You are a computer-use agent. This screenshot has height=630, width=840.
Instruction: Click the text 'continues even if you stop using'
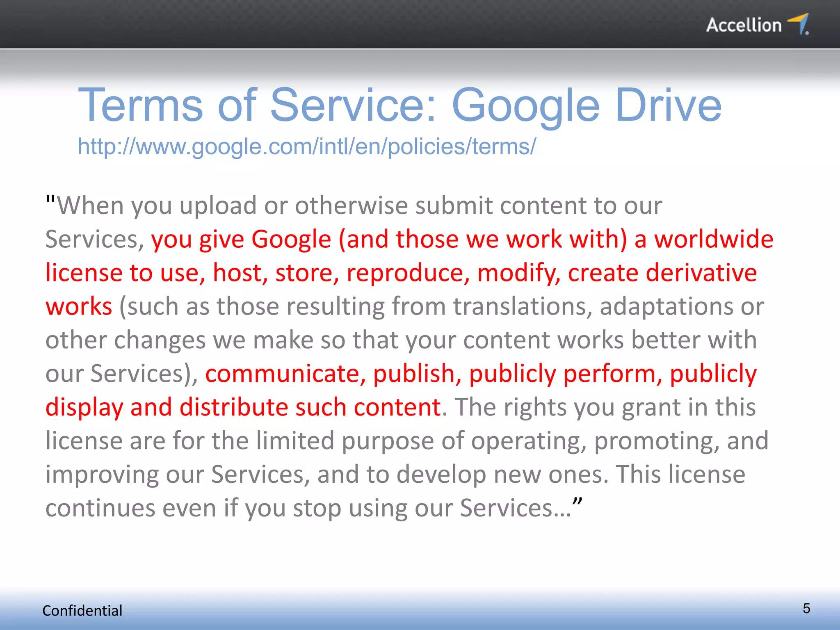click(226, 508)
